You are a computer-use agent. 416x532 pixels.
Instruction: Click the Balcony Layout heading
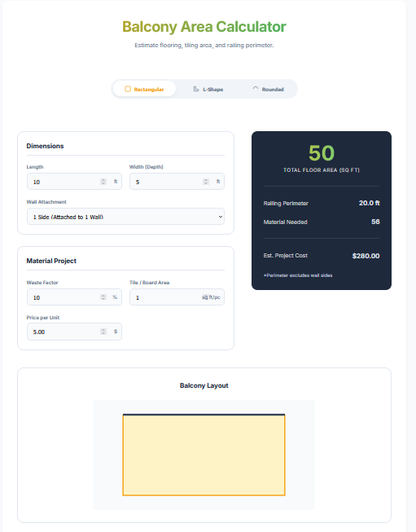tap(204, 385)
